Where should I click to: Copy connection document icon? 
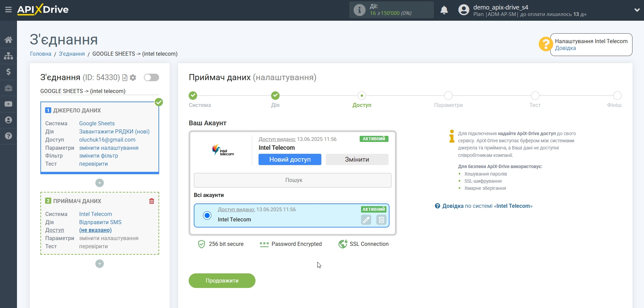point(125,78)
